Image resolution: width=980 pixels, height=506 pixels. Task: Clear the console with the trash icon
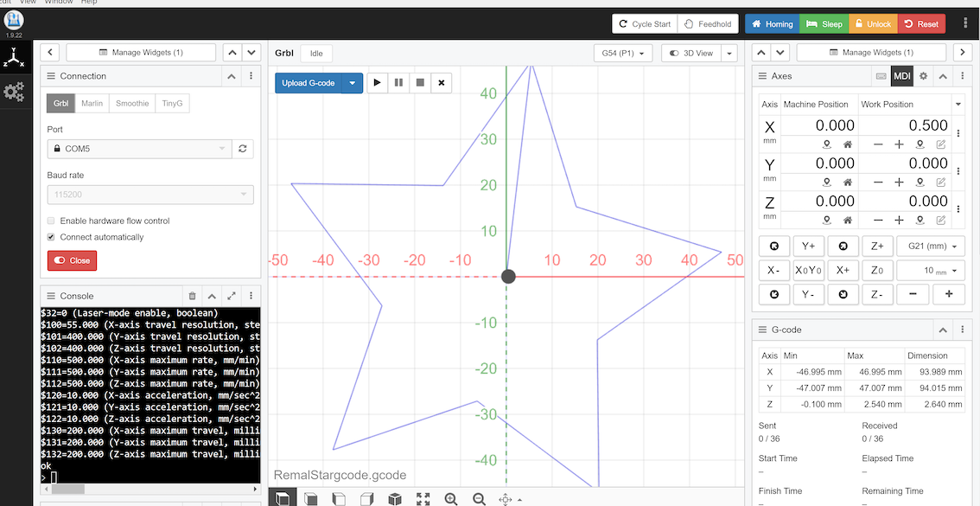pos(193,296)
